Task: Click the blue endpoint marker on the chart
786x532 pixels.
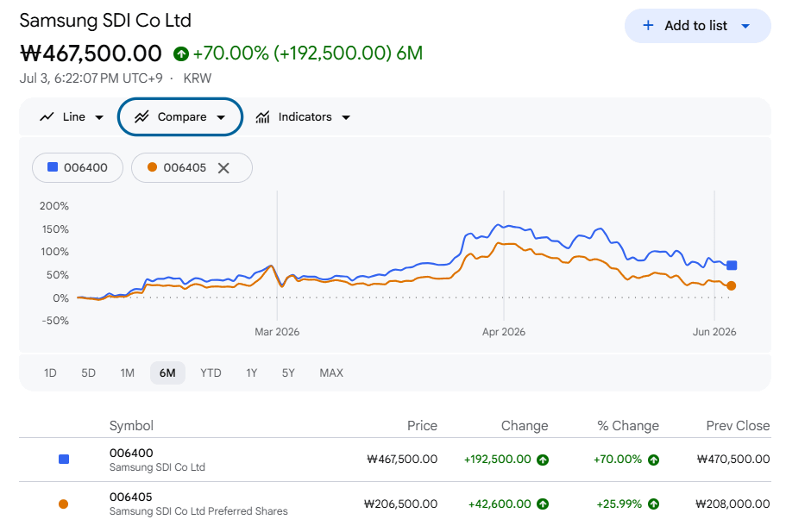Action: click(732, 265)
